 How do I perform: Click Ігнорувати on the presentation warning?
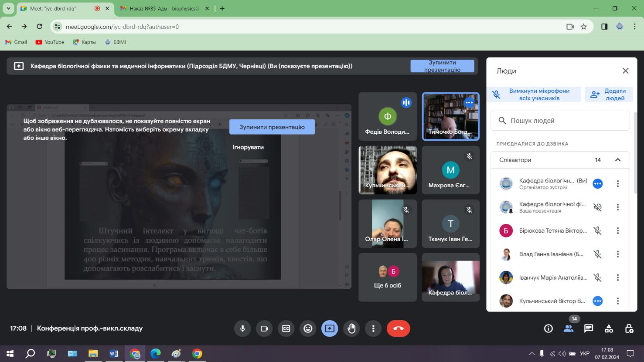click(x=248, y=147)
